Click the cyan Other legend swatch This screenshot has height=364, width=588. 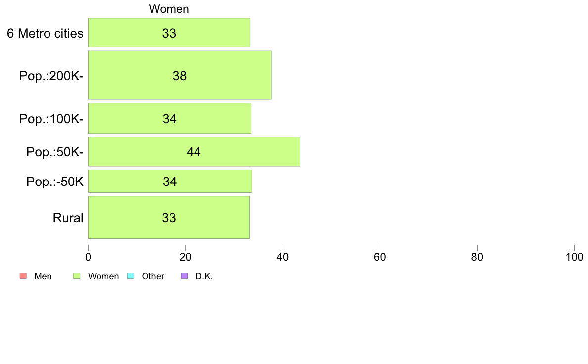click(x=131, y=276)
